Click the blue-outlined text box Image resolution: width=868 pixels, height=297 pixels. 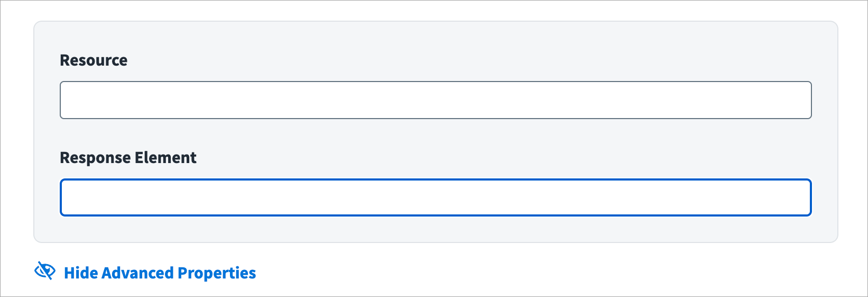click(436, 197)
